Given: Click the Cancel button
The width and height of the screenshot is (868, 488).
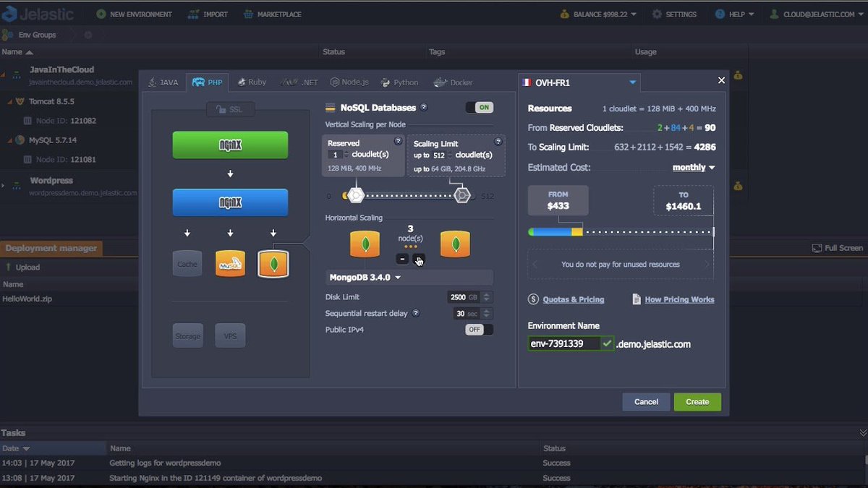Looking at the screenshot, I should click(646, 402).
